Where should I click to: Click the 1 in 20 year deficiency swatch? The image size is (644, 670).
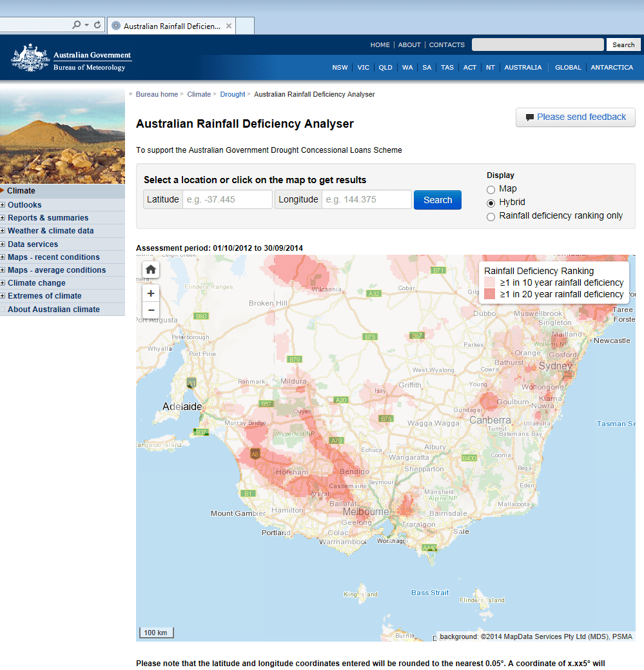[x=489, y=294]
